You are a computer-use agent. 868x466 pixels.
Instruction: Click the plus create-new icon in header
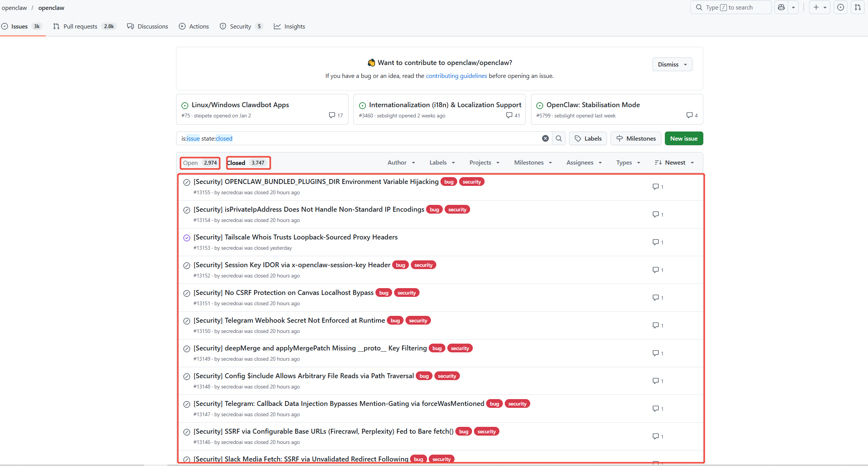point(816,7)
